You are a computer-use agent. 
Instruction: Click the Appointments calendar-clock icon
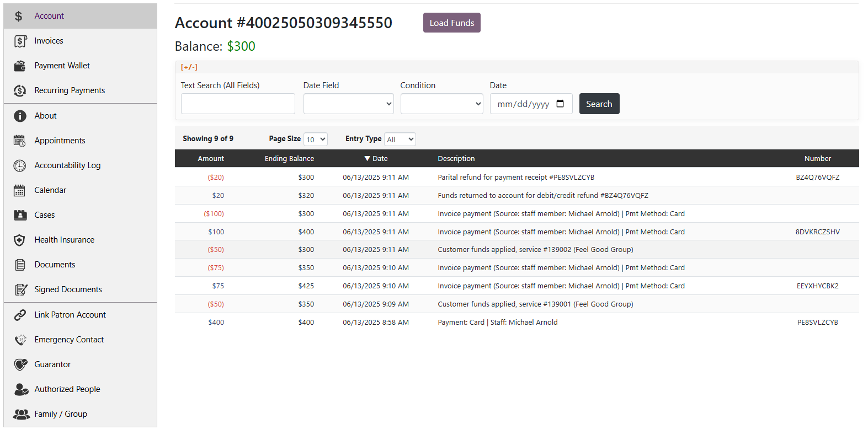point(20,141)
